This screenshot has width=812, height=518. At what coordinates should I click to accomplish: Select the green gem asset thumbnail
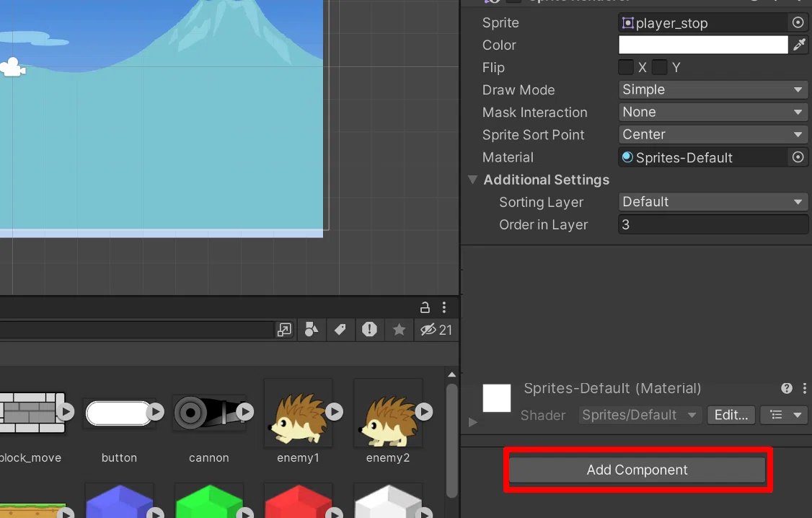tap(208, 501)
